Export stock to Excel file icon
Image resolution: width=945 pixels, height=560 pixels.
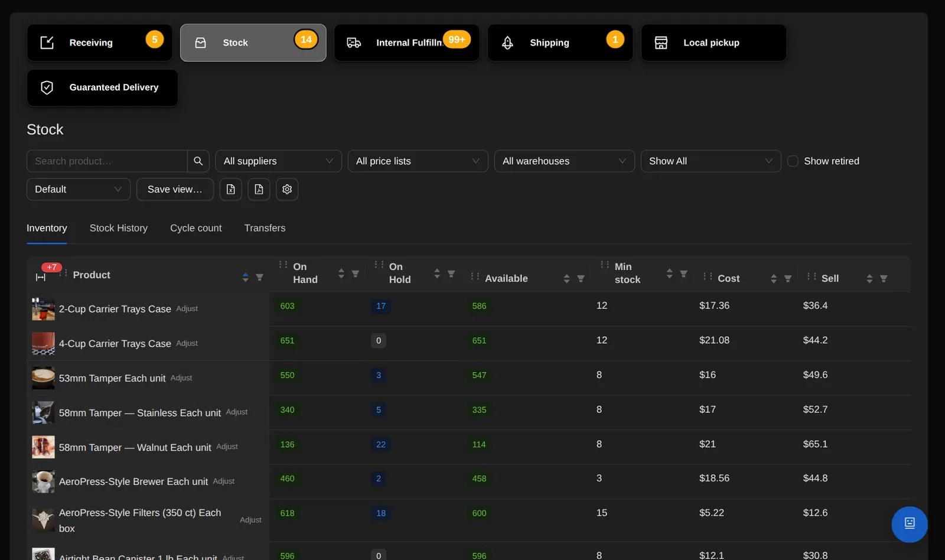pos(231,190)
